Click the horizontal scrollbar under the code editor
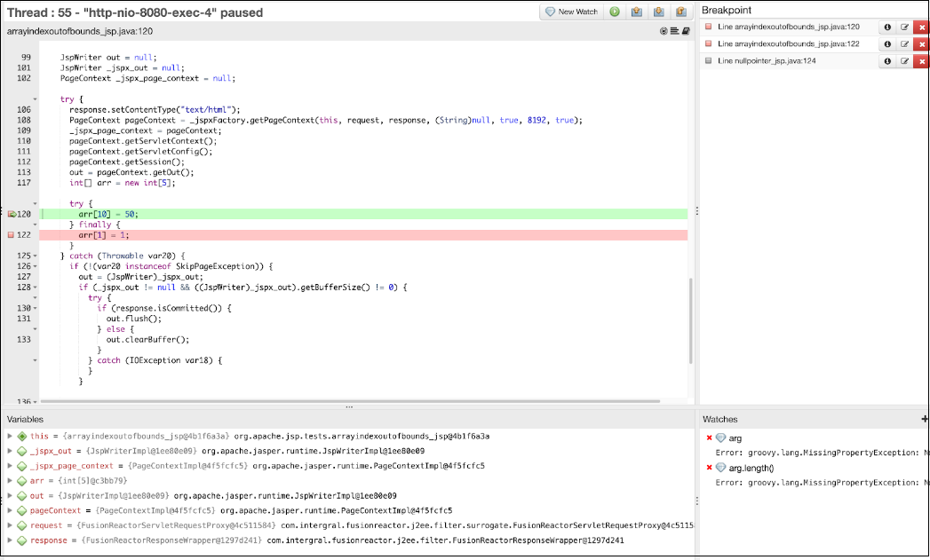930x560 pixels. click(x=350, y=401)
